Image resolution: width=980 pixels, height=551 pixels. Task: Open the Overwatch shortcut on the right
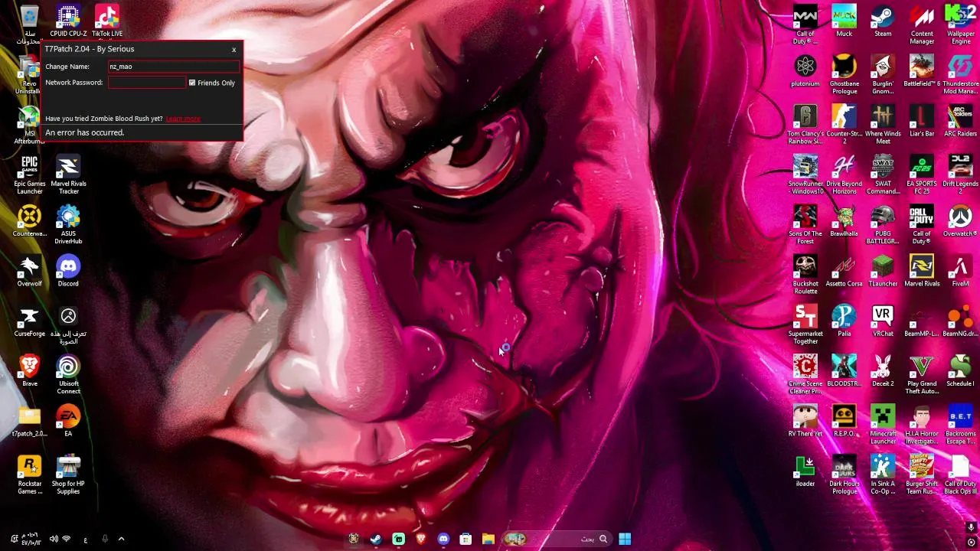(x=961, y=221)
